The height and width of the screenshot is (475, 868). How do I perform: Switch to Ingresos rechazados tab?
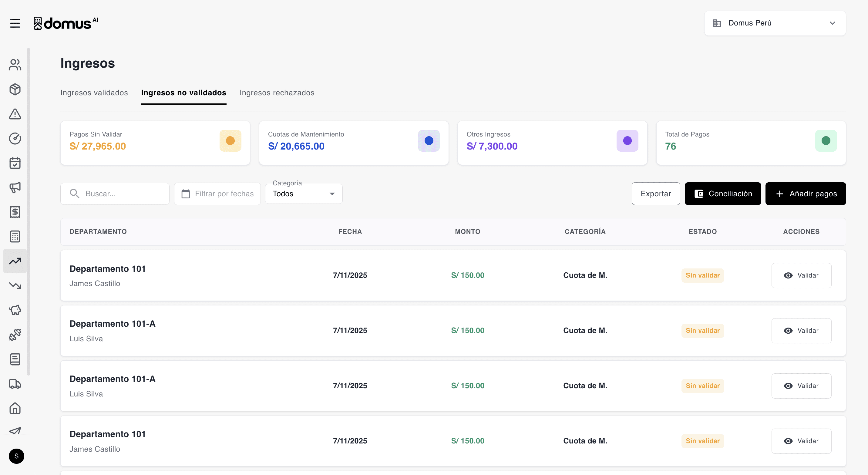(277, 93)
